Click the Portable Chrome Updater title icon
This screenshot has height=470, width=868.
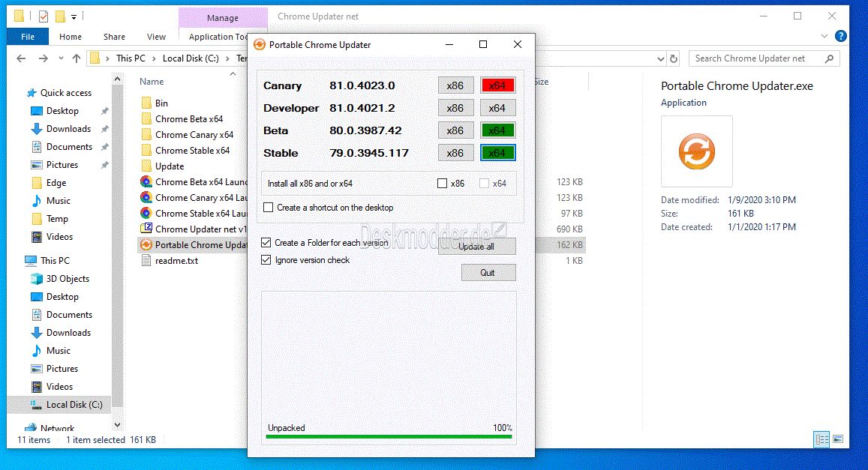(x=259, y=45)
